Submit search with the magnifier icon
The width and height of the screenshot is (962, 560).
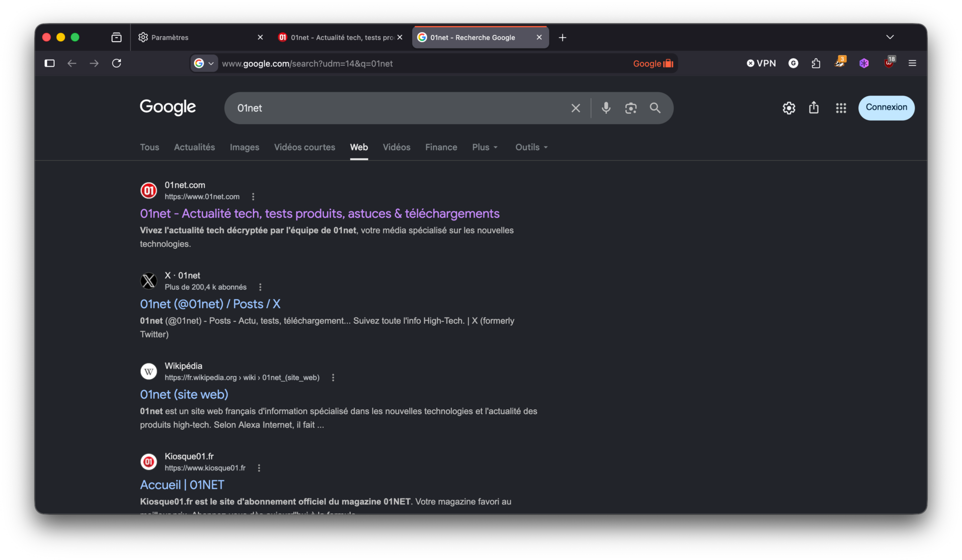coord(655,108)
